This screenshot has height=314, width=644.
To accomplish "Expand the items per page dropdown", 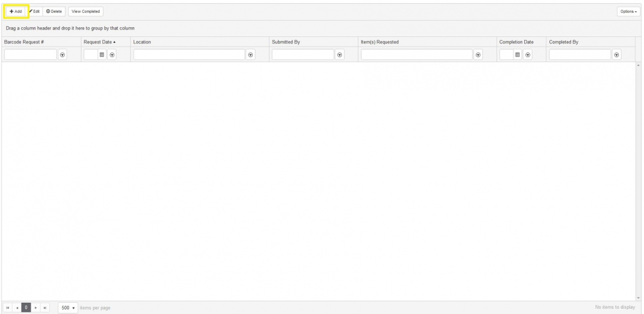I will [67, 308].
